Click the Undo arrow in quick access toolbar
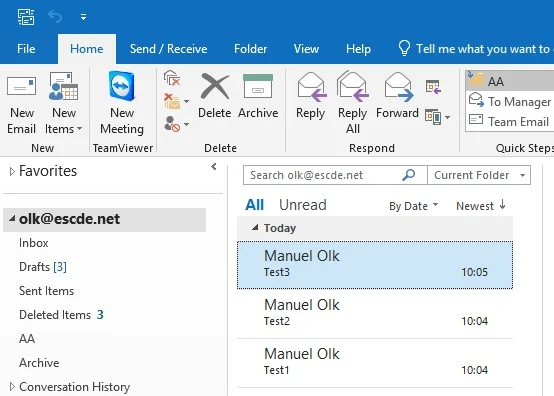This screenshot has height=396, width=554. point(55,16)
